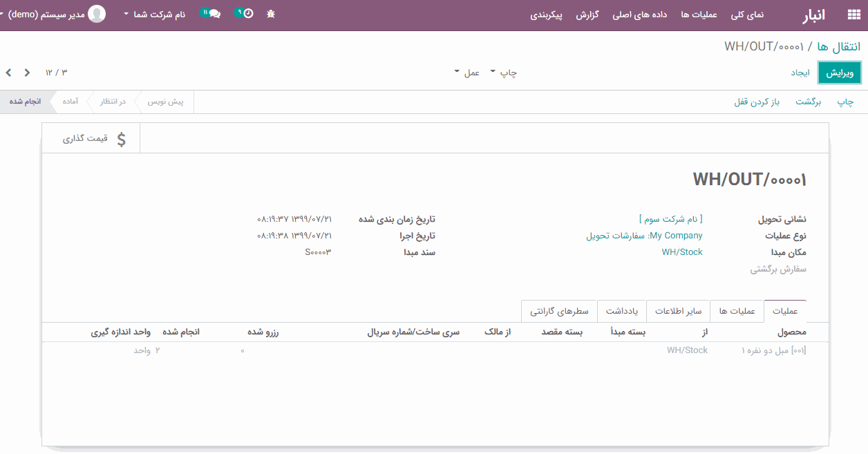Click the از مالک column header
Viewport: 868px width, 454px height.
click(496, 332)
